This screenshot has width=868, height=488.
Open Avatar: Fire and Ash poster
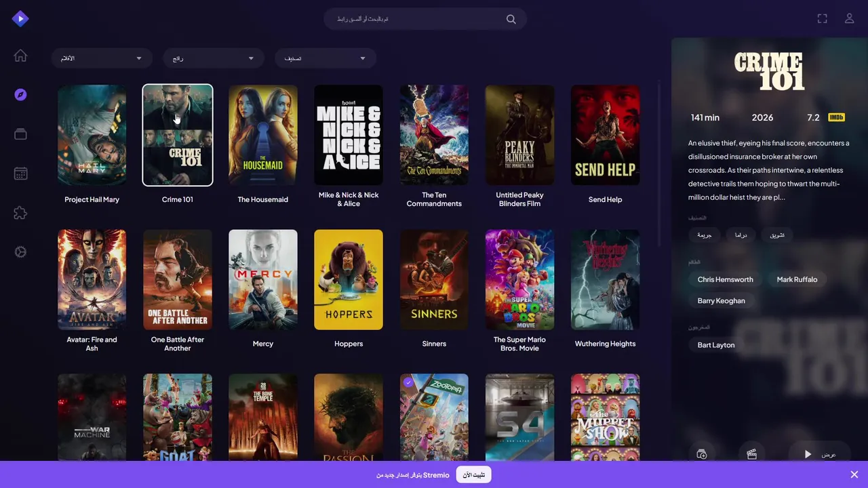tap(92, 279)
